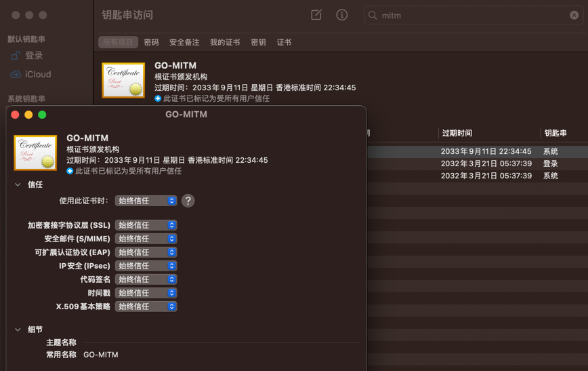The width and height of the screenshot is (588, 371).
Task: Click the iCloud label in sidebar
Action: click(x=38, y=75)
